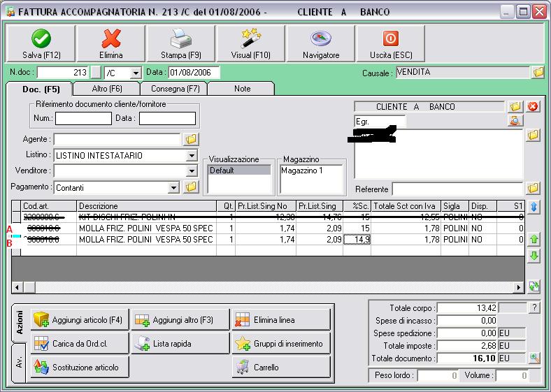
Task: Click Carica da Ord.cl. button
Action: [80, 343]
